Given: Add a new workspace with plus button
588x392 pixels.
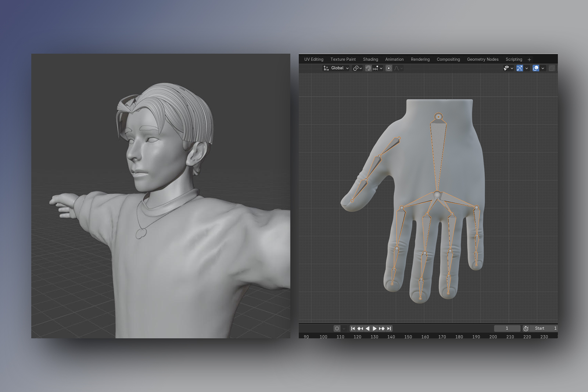Looking at the screenshot, I should [529, 60].
